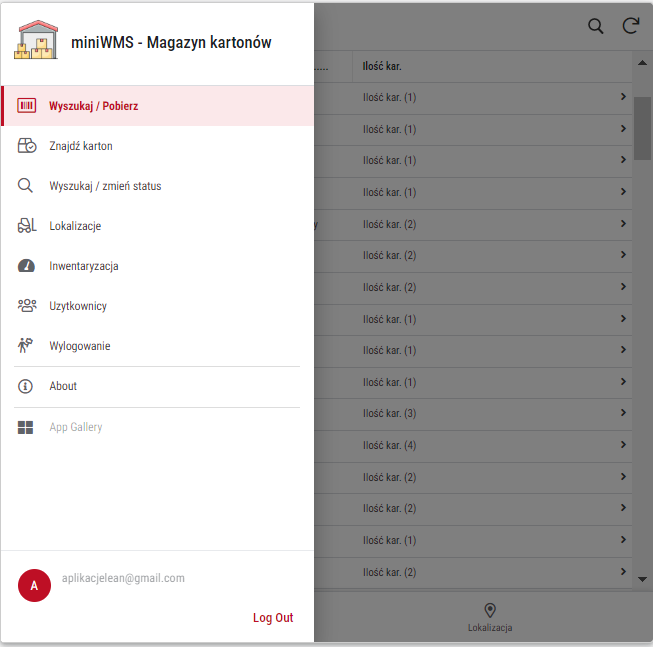Click the info icon next to About
The width and height of the screenshot is (653, 647).
pyautogui.click(x=27, y=386)
